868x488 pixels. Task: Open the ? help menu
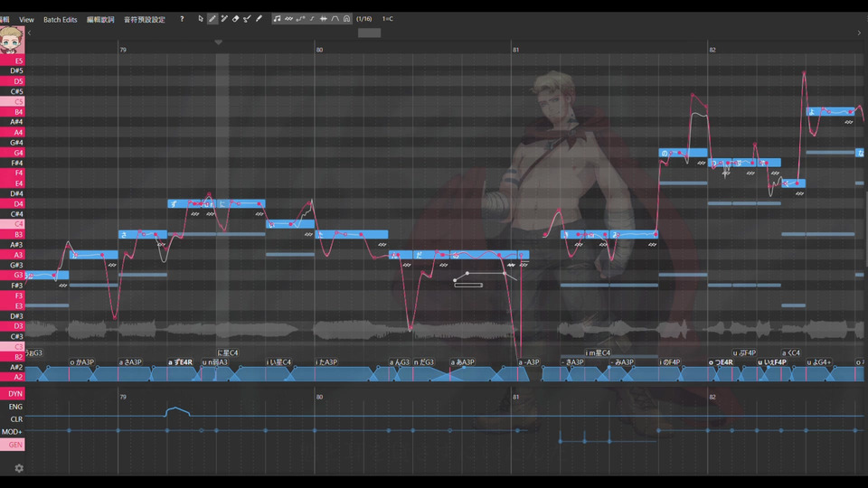[182, 19]
